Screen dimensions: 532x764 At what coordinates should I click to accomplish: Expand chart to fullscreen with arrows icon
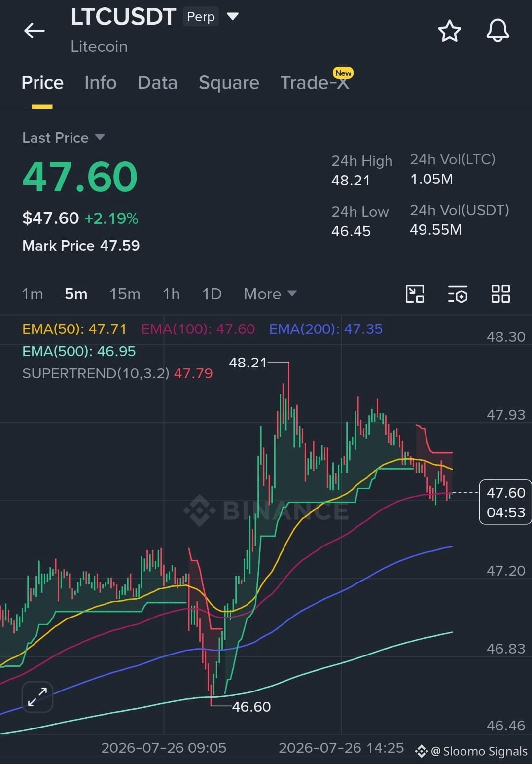[37, 697]
